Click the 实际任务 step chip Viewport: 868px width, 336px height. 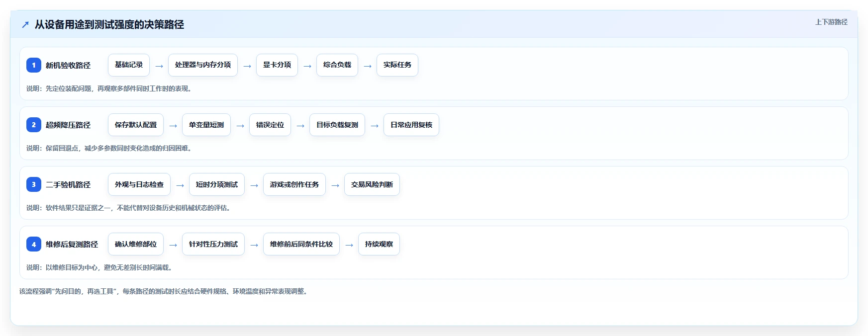click(397, 65)
